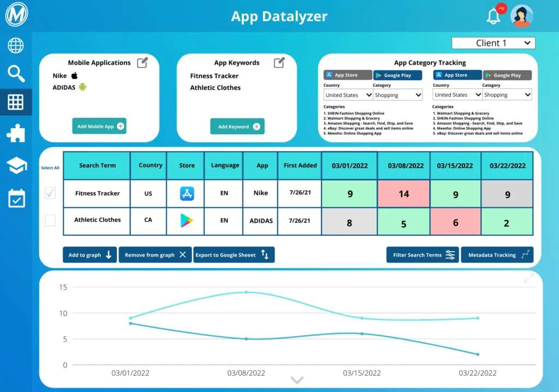Click Google Play icon in Athletic Clothes row
559x392 pixels.
coord(187,221)
